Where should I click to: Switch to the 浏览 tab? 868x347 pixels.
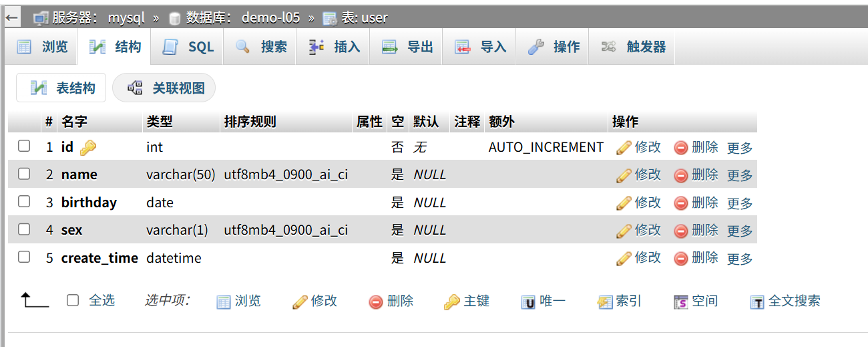[x=42, y=47]
